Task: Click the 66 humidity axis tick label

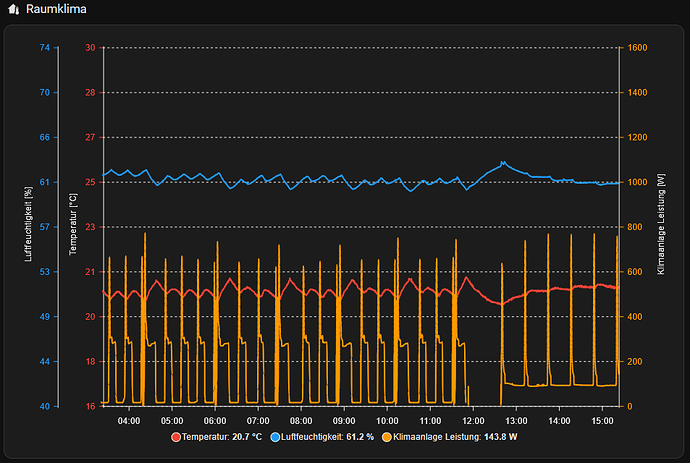Action: (45, 137)
